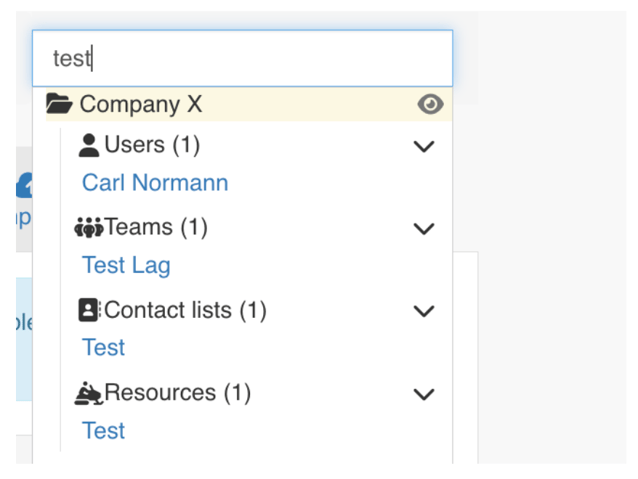Collapse the Teams section chevron
This screenshot has height=479, width=638.
(424, 229)
